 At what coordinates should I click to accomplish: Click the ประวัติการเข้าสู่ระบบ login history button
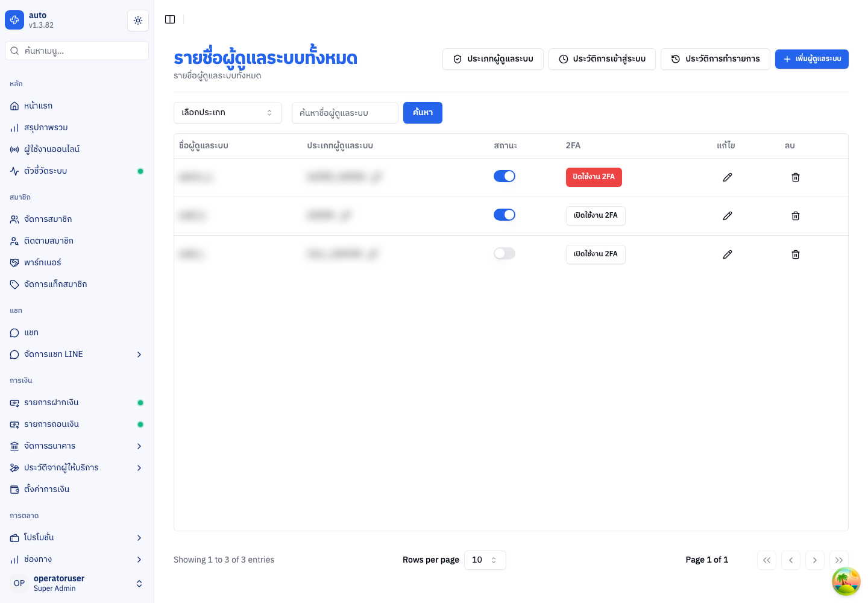602,59
